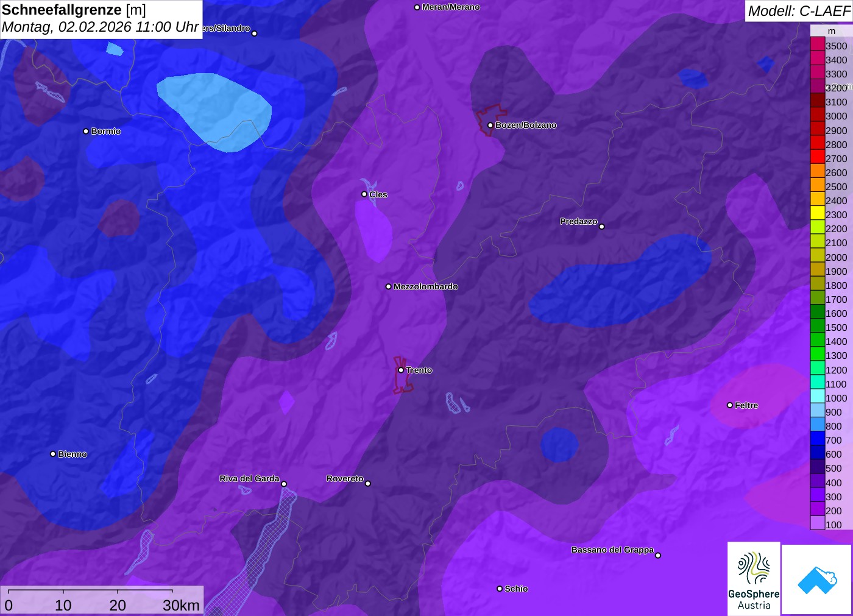The width and height of the screenshot is (853, 616).
Task: Select the Meran/Merano city label
Action: point(451,7)
